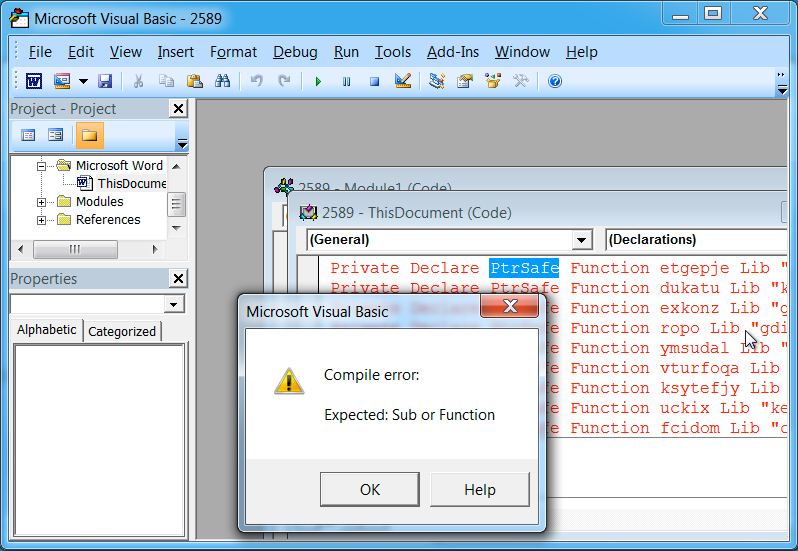Image resolution: width=798 pixels, height=551 pixels.
Task: Select the Modules tree item label
Action: click(x=100, y=201)
